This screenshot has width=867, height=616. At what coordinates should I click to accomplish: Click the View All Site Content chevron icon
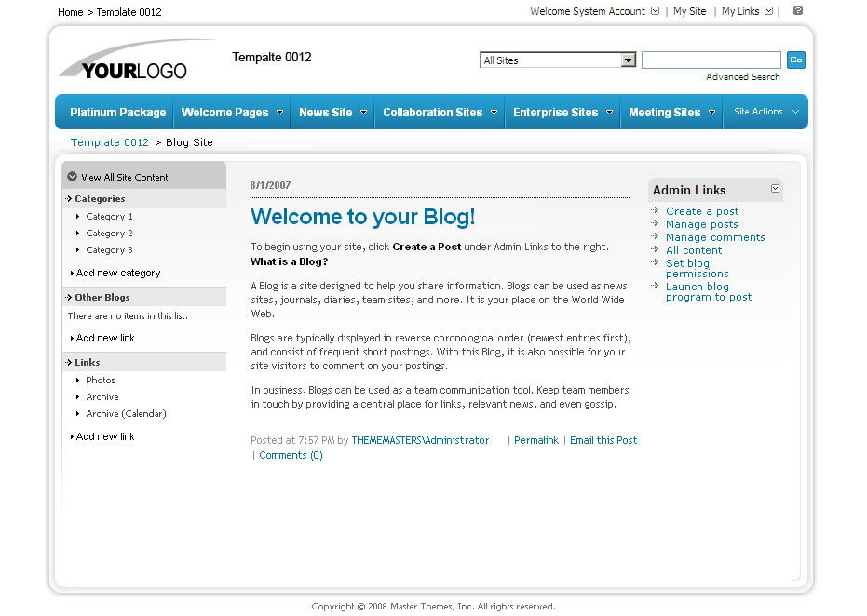click(73, 175)
